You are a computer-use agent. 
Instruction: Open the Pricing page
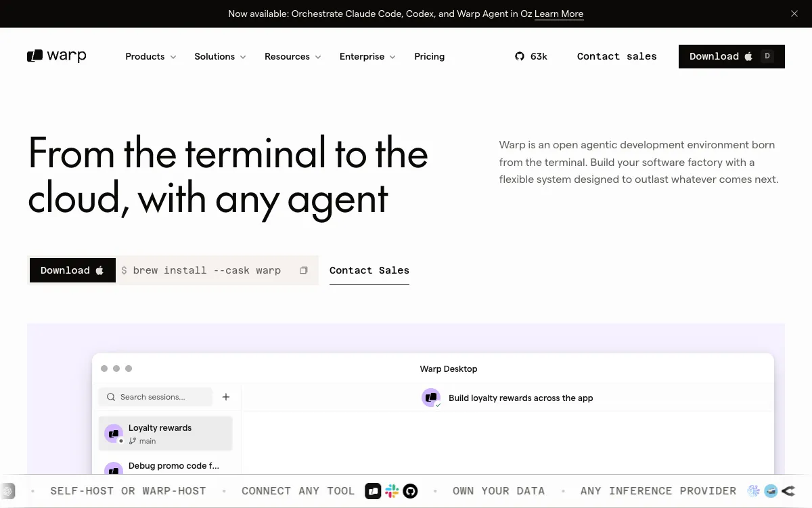click(x=429, y=56)
